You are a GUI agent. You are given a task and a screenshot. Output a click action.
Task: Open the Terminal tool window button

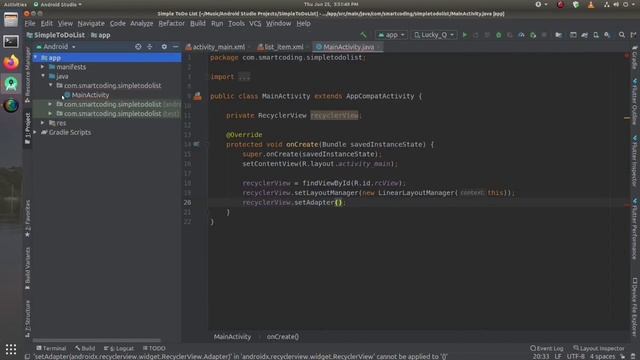(x=51, y=348)
